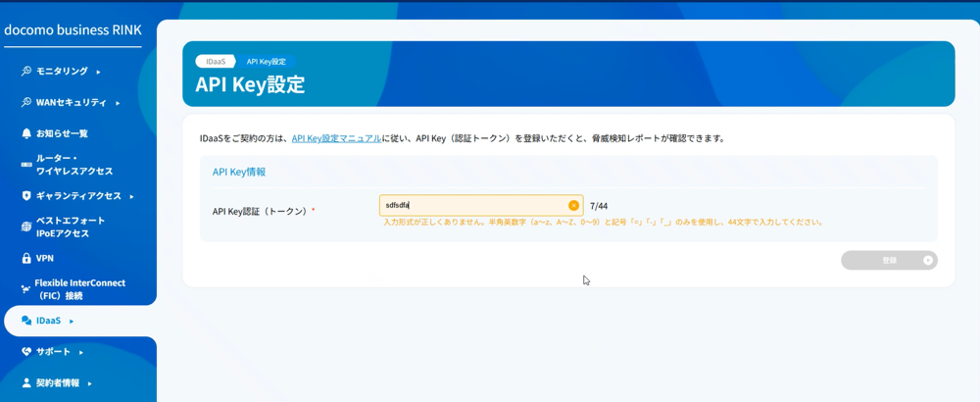Expand the サポート submenu arrow
The image size is (980, 402).
point(81,352)
